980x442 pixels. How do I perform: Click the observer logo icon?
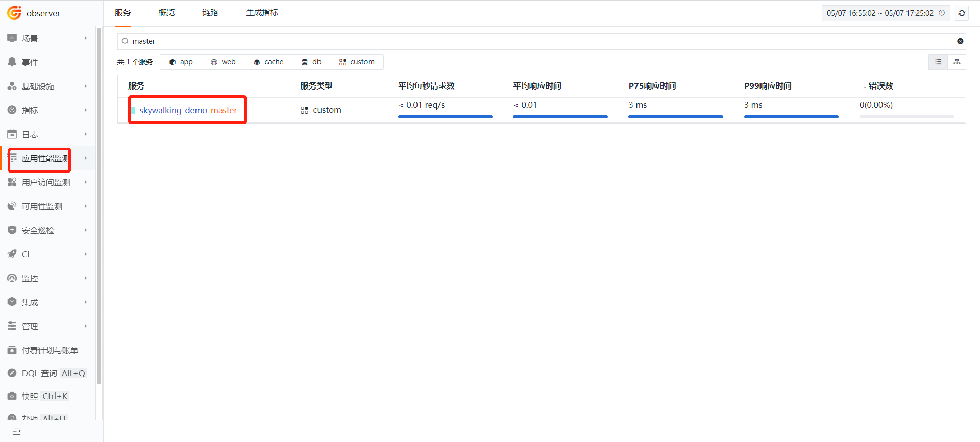coord(14,13)
